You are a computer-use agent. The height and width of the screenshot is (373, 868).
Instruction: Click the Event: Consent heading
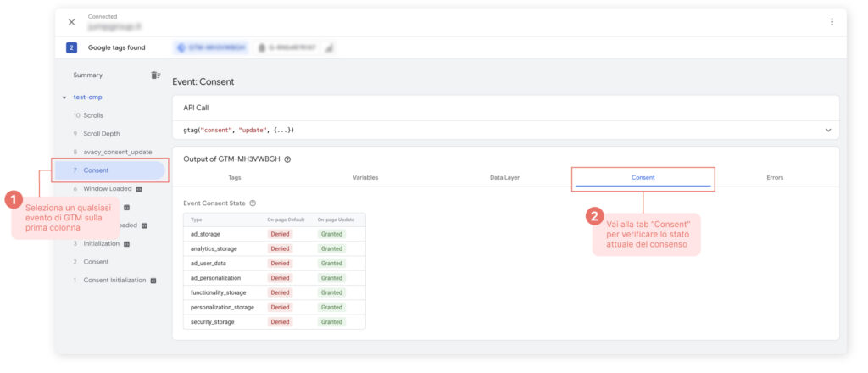tap(203, 82)
